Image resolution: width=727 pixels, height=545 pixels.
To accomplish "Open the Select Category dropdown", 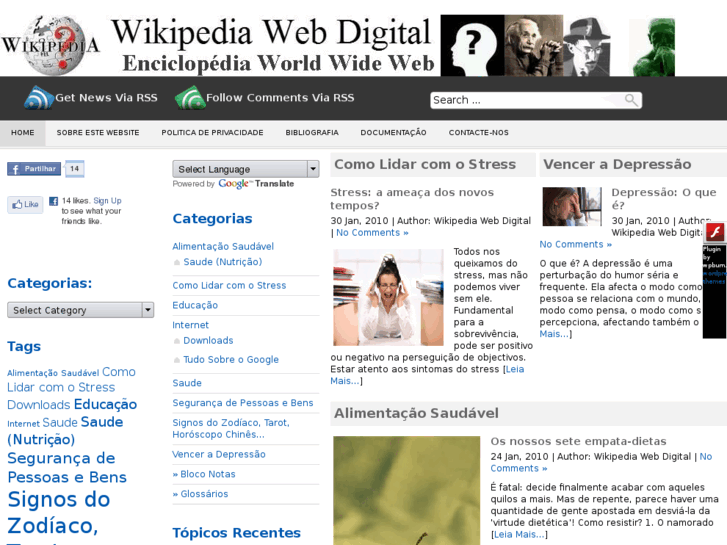I will (x=80, y=310).
